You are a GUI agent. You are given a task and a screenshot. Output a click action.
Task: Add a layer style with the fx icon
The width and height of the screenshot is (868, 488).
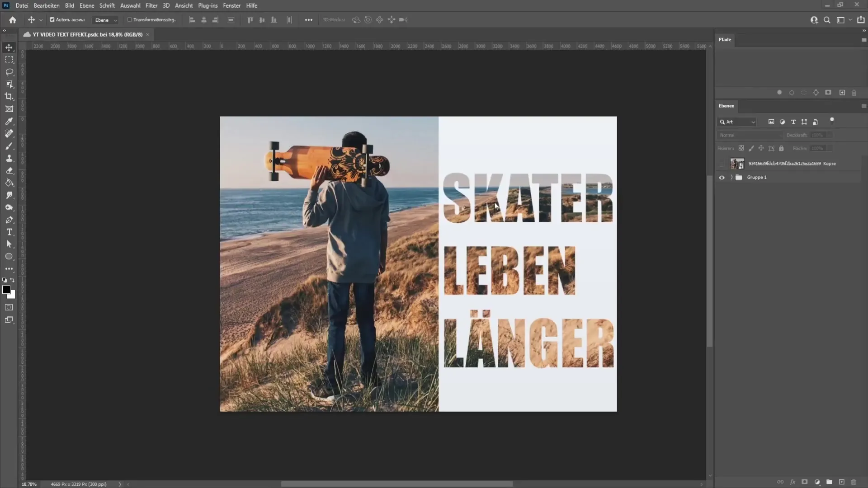click(x=793, y=482)
